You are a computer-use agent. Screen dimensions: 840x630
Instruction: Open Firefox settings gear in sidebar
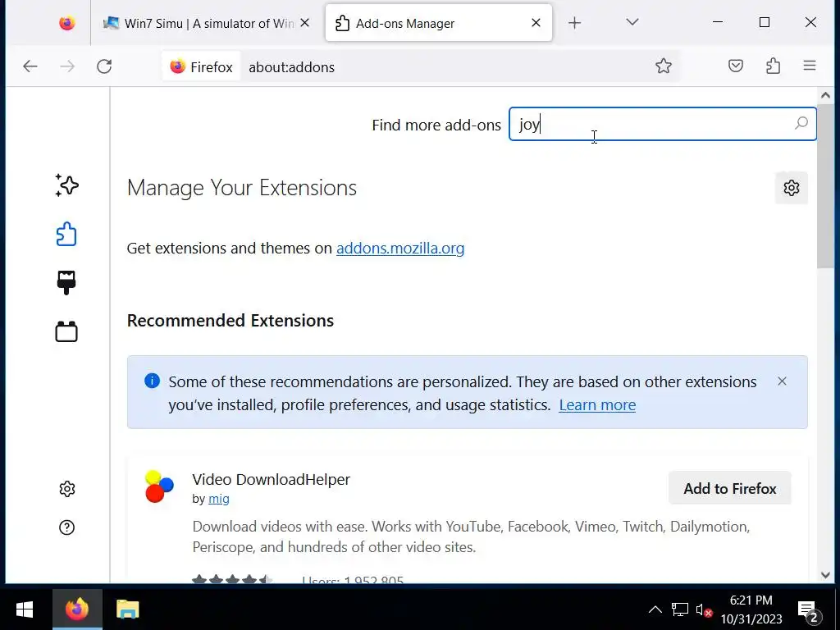pyautogui.click(x=67, y=489)
